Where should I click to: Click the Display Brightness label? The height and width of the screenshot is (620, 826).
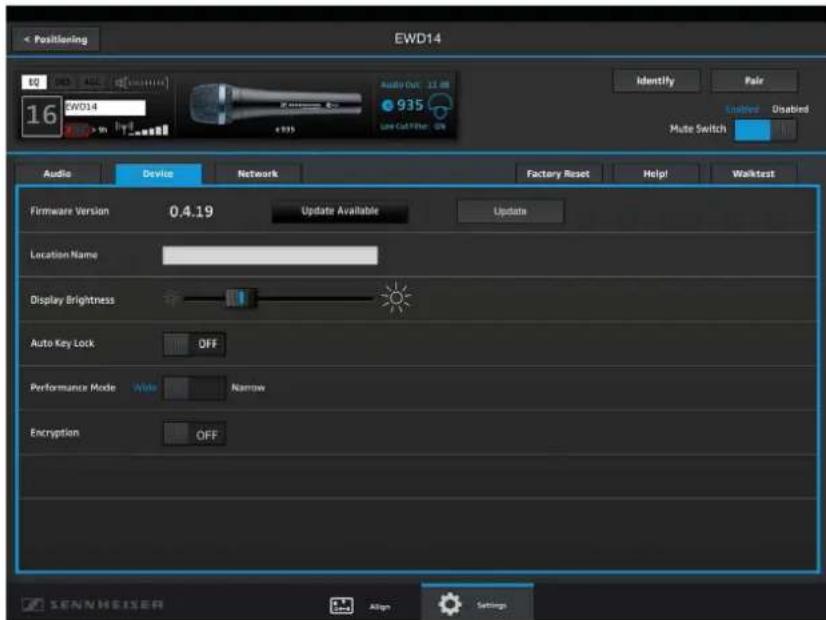click(x=72, y=300)
